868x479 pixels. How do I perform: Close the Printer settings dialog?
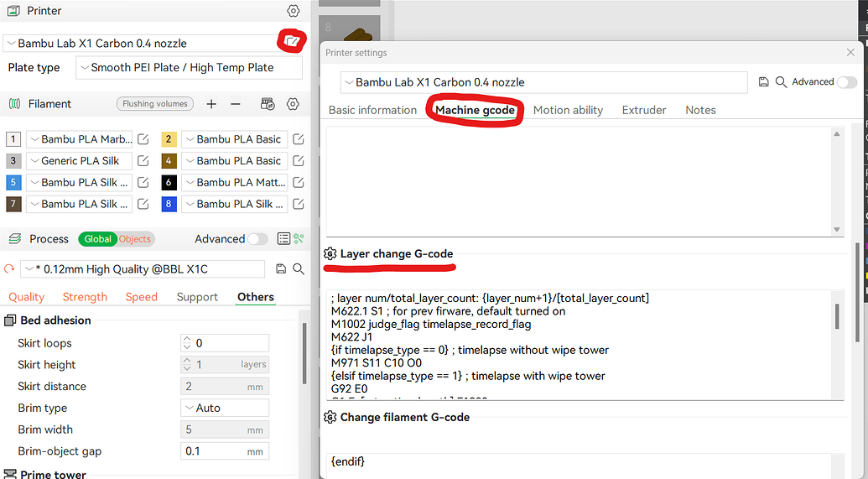click(851, 53)
